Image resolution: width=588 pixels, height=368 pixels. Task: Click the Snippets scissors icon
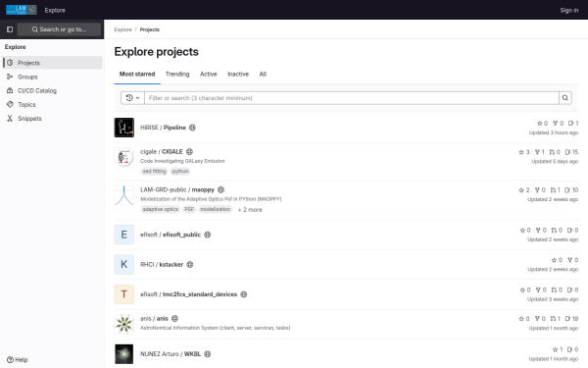(x=10, y=119)
